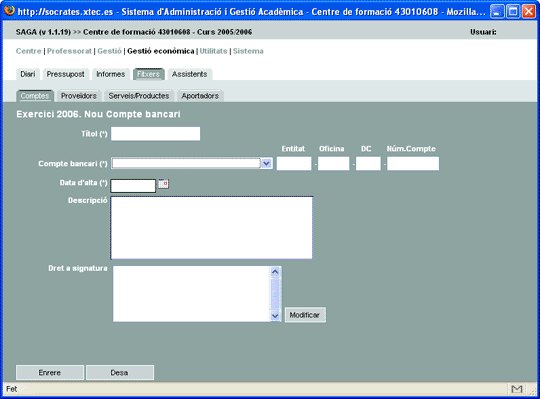
Task: Click scroll up arrow of Dret a signatura list
Action: pyautogui.click(x=275, y=272)
